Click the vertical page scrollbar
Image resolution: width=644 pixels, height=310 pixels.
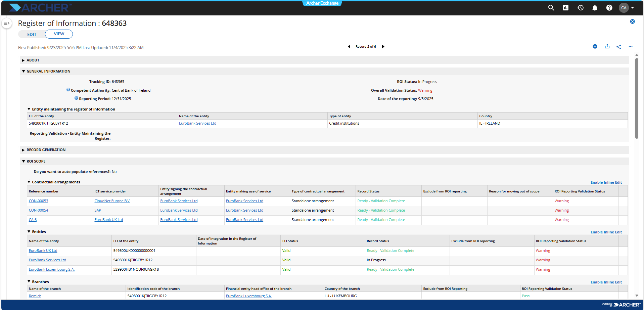[x=637, y=98]
